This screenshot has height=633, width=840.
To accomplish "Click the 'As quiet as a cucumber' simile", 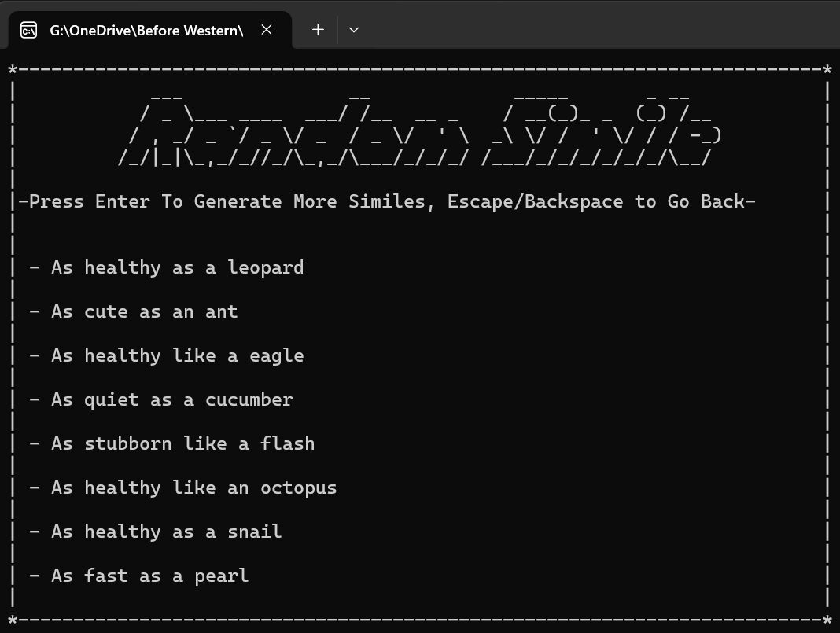I will [171, 399].
